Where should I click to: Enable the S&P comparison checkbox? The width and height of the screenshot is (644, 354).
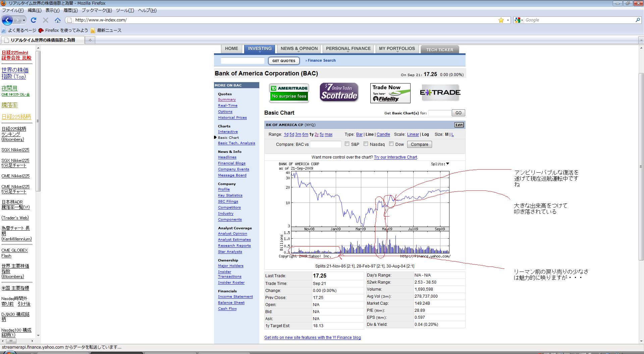pos(347,144)
